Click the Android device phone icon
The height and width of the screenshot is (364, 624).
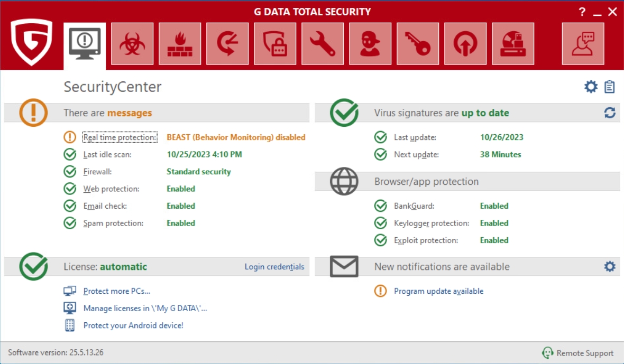(x=70, y=325)
